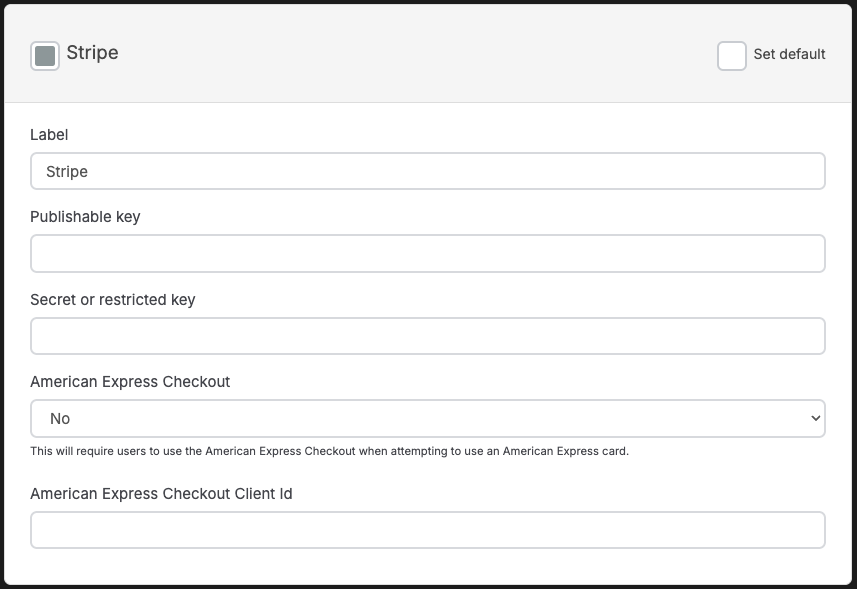Click the dropdown chevron arrow icon

tap(815, 419)
